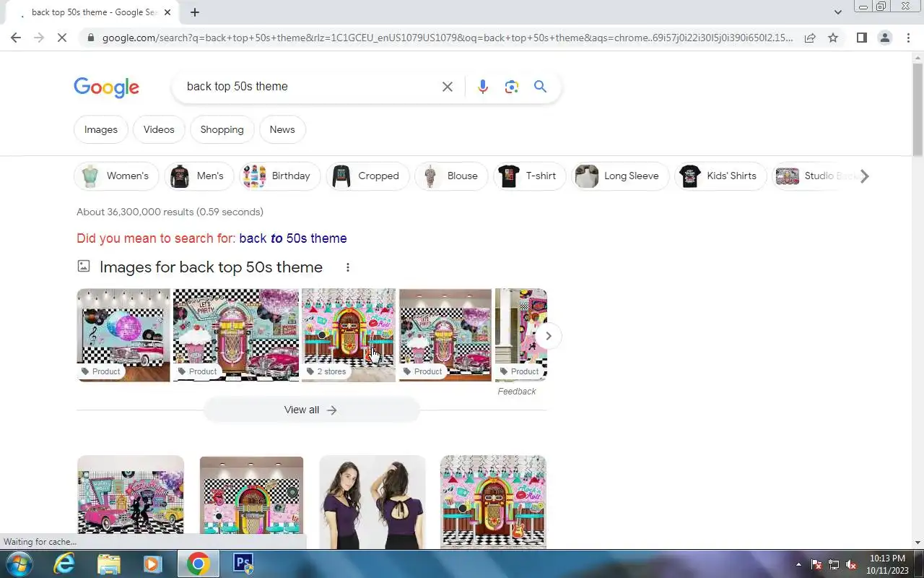Viewport: 924px width, 578px height.
Task: Open the Action Center flag icon
Action: [816, 564]
